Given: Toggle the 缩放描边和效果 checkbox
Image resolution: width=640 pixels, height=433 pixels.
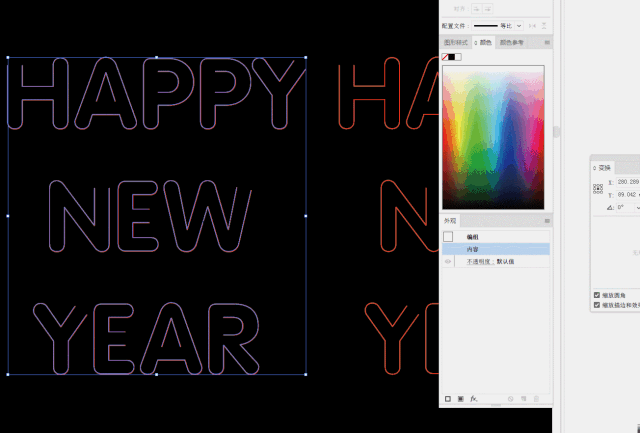Looking at the screenshot, I should click(597, 305).
